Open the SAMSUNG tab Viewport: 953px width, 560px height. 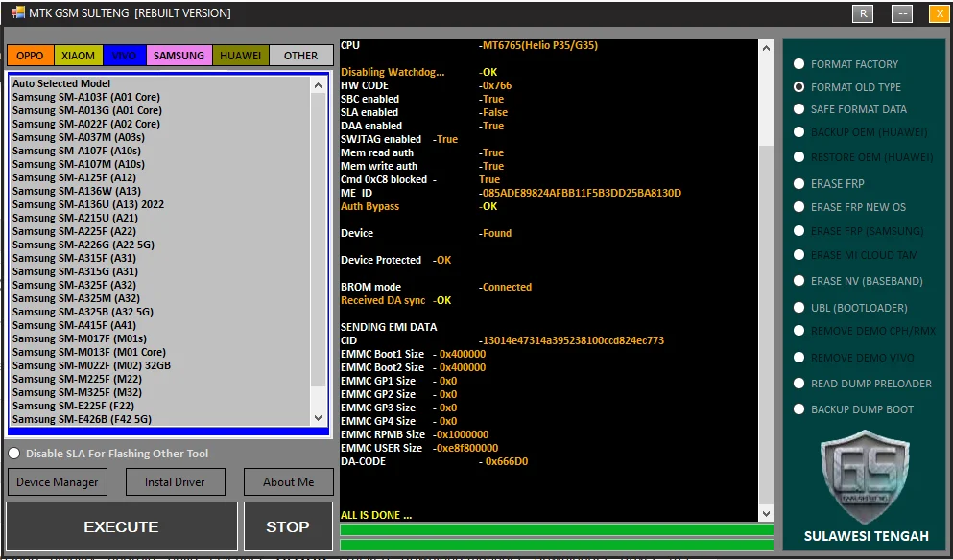179,56
